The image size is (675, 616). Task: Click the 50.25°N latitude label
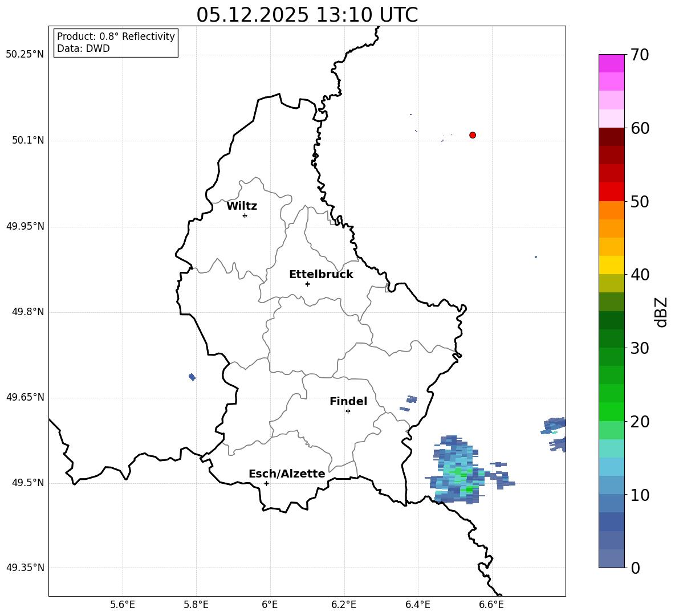click(x=25, y=55)
